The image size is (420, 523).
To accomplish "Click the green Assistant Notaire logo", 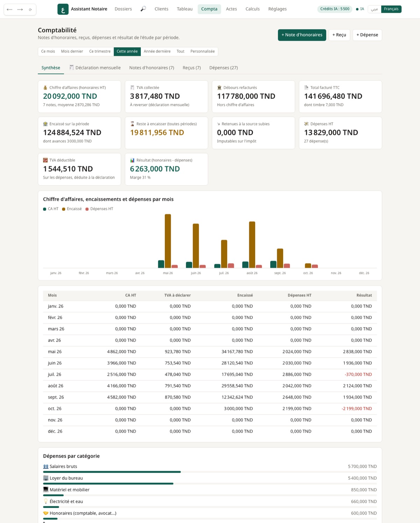I will pos(63,9).
